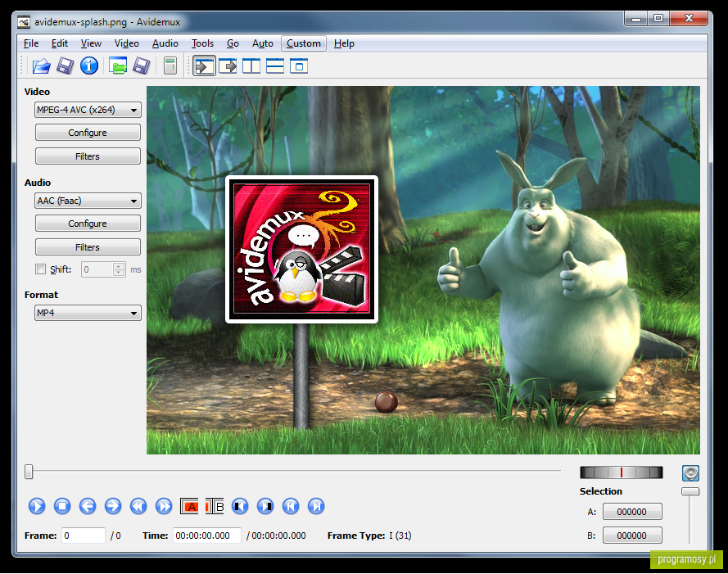This screenshot has height=574, width=728.
Task: Enable the audio Shift checkbox
Action: click(41, 269)
